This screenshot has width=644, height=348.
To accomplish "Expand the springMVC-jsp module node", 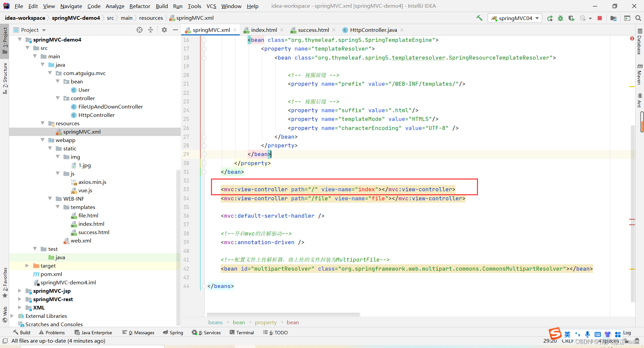I will (x=20, y=291).
